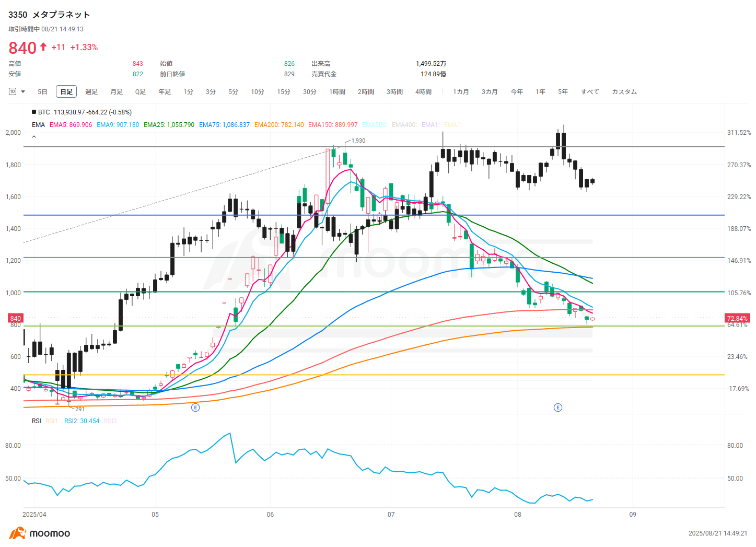Select the 日足 daily candle tab
The width and height of the screenshot is (756, 547).
[66, 91]
